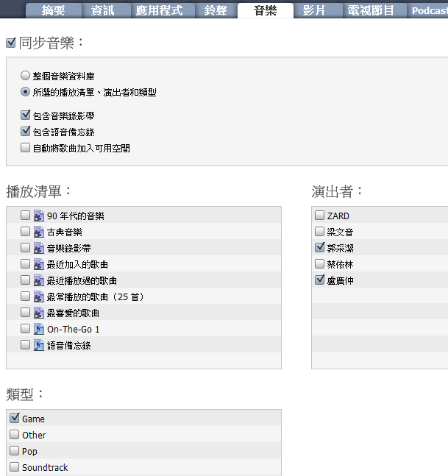This screenshot has height=476, width=448.
Task: Enable 自動將歌曲加入可用空間 checkbox
Action: point(25,148)
